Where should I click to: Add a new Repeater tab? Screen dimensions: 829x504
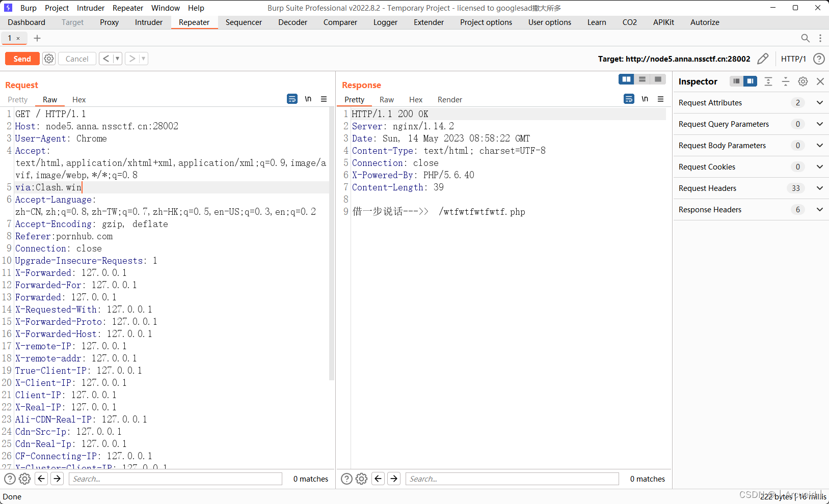37,38
